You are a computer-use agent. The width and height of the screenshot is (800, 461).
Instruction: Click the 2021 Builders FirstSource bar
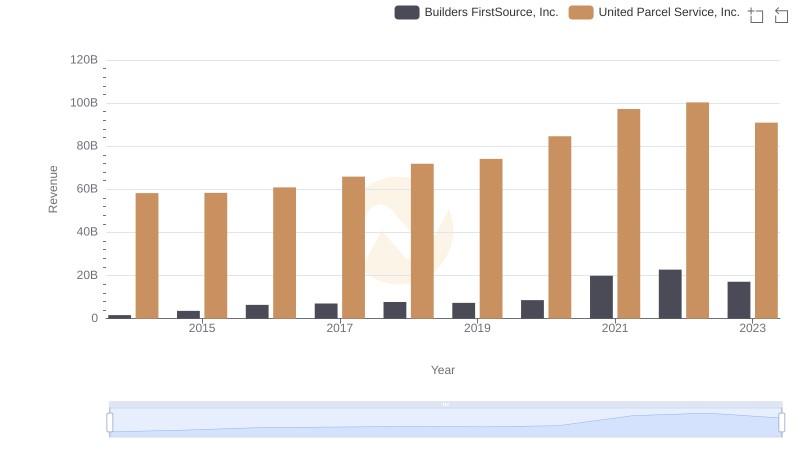pyautogui.click(x=601, y=297)
